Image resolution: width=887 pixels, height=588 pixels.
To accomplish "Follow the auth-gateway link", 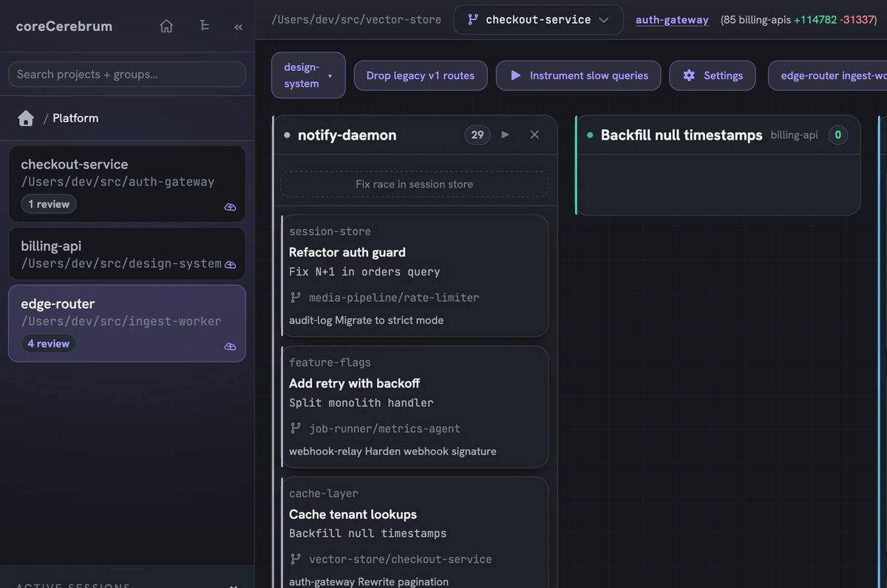I will [672, 20].
